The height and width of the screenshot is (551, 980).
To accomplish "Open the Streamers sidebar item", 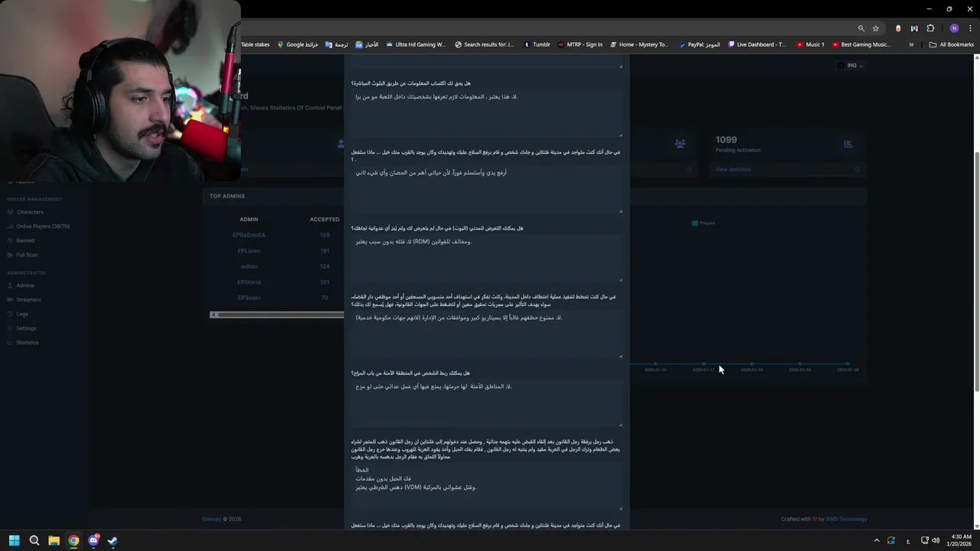I will click(x=28, y=300).
